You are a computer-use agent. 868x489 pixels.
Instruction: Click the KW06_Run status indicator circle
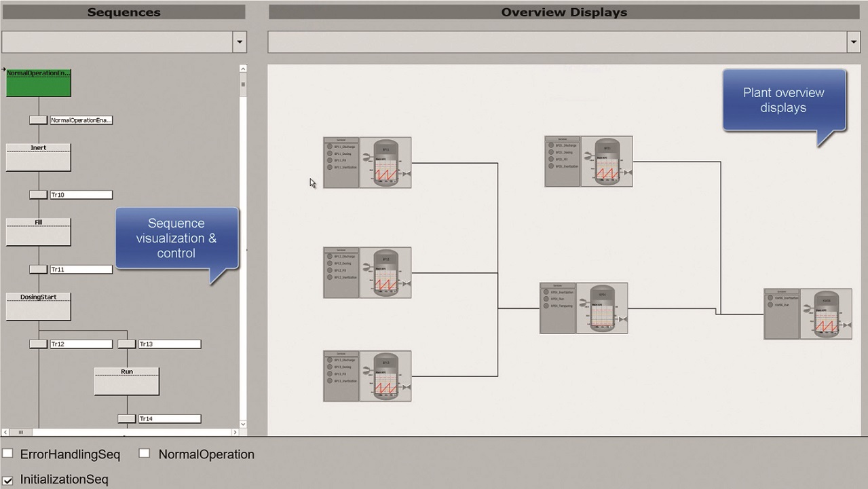[x=770, y=305]
